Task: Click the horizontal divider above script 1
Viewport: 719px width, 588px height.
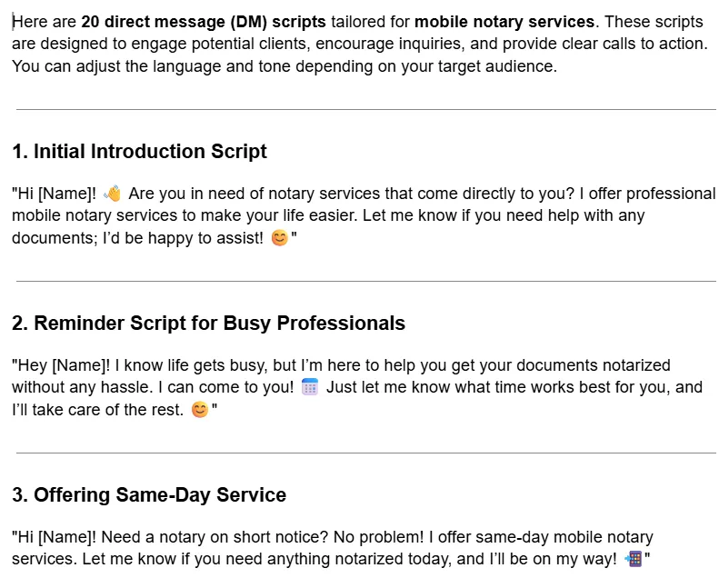Action: coord(366,110)
